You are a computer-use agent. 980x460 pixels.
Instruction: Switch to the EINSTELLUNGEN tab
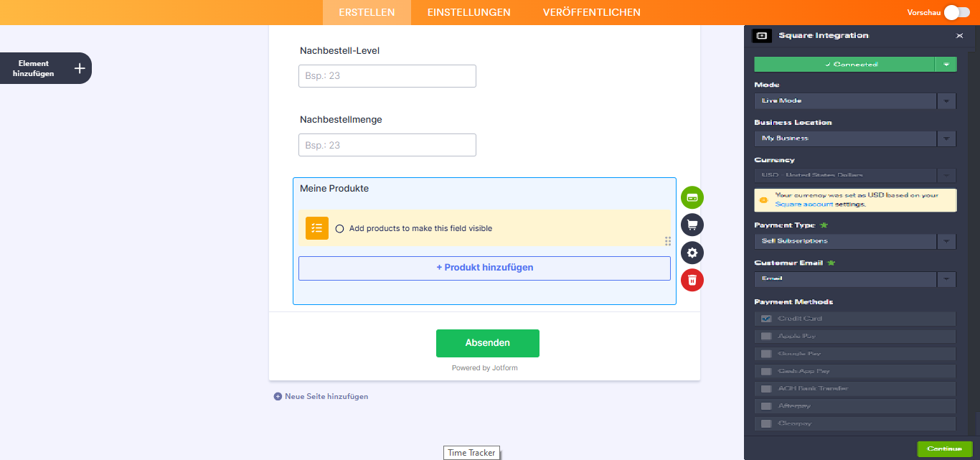point(468,12)
